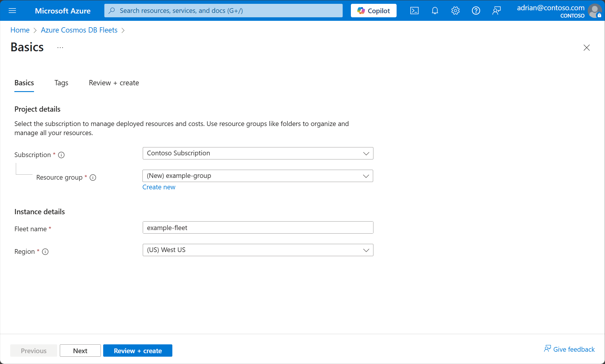Viewport: 605px width, 364px height.
Task: View Region info tooltip icon
Action: 45,252
